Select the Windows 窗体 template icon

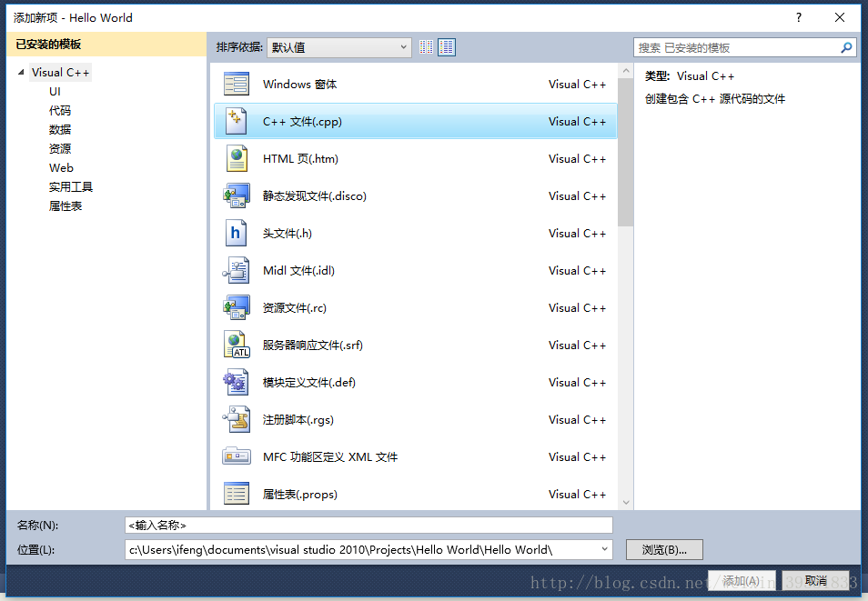tap(237, 85)
